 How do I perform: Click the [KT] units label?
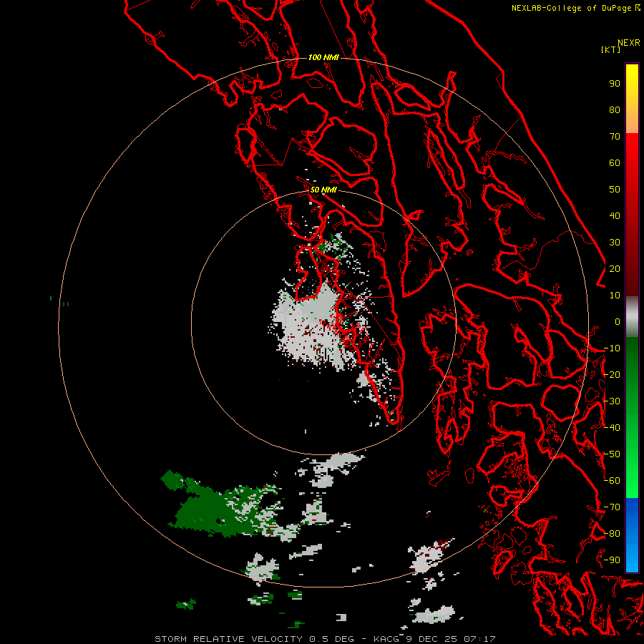tap(610, 49)
